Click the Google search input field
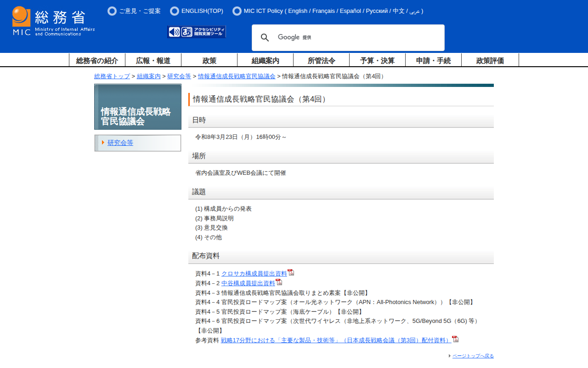Viewport: 588px width, 368px height. click(367, 38)
